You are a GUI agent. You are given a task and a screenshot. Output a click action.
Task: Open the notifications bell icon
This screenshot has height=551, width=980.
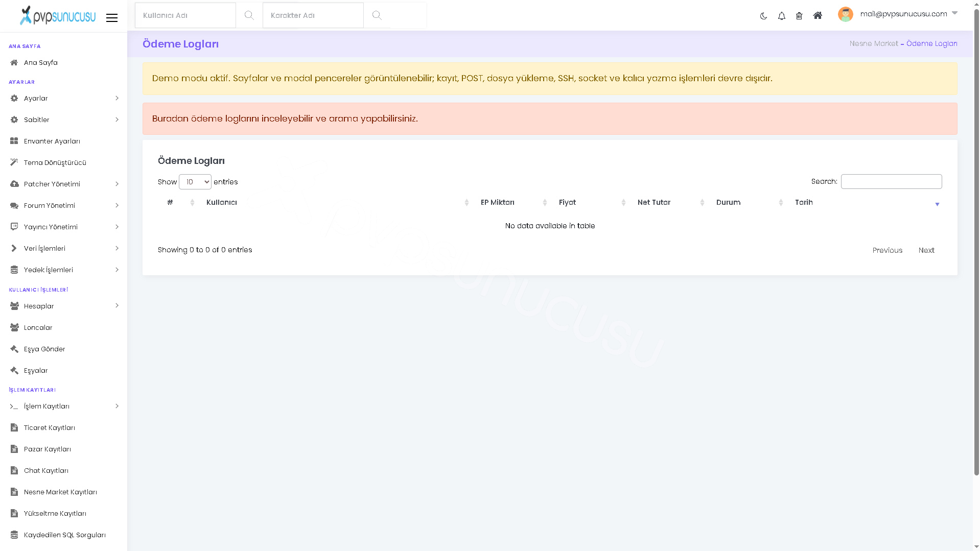tap(781, 16)
